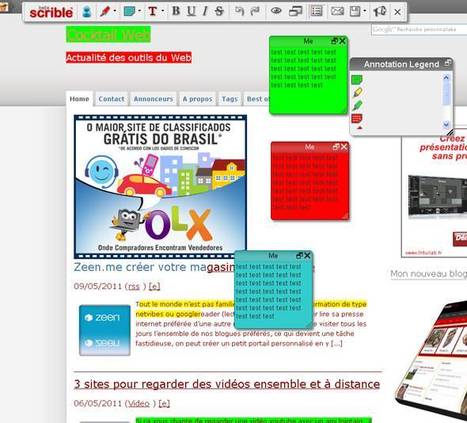Image resolution: width=467 pixels, height=423 pixels.
Task: Toggle annotation visibility eye icon
Action: [x=276, y=11]
